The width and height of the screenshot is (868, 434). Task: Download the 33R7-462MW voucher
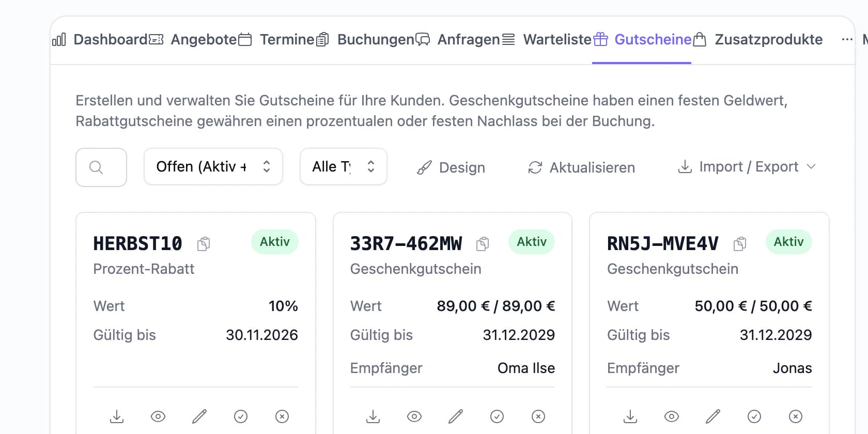373,416
